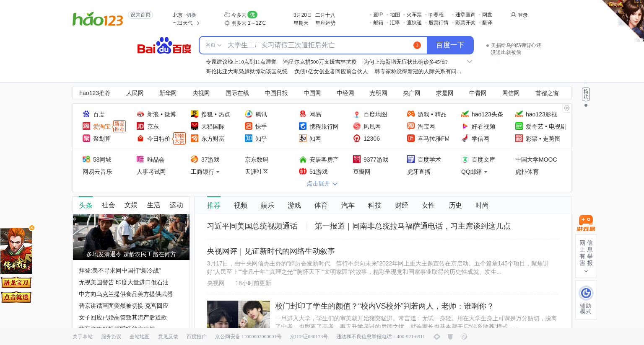Open the 12306 railway icon
This screenshot has width=644, height=345.
coord(357,138)
